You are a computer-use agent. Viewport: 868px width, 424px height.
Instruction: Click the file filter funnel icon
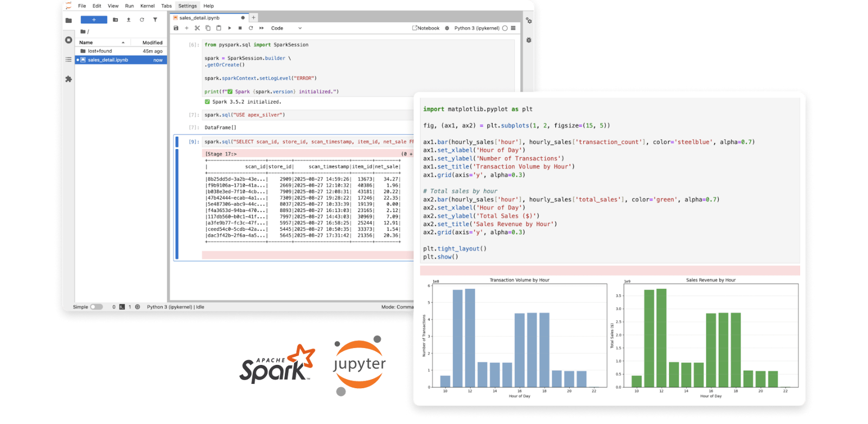(x=155, y=20)
